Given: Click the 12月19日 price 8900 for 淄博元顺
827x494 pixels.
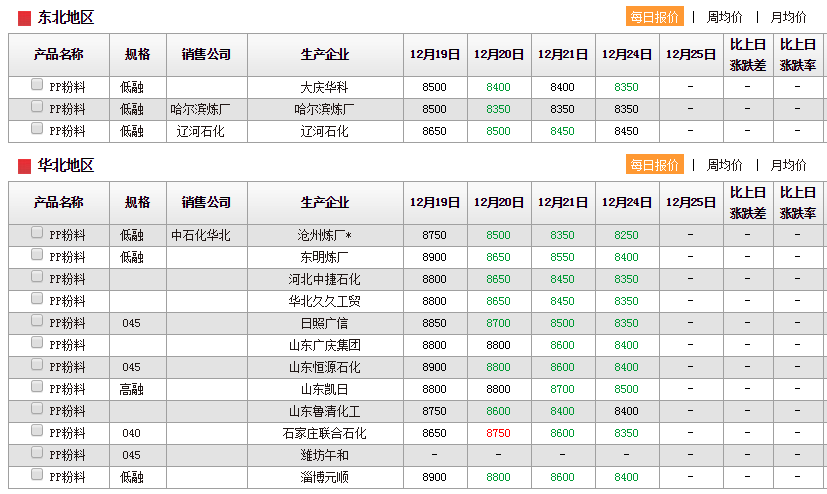Looking at the screenshot, I should pos(435,477).
